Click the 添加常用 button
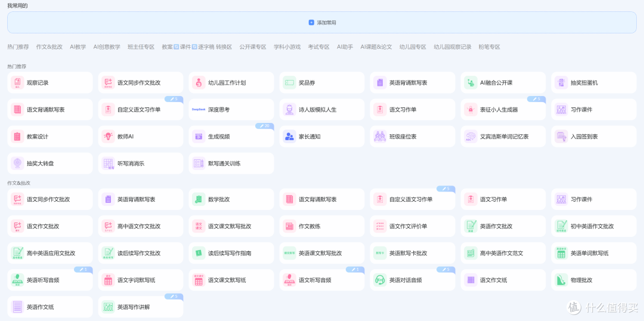 point(322,23)
